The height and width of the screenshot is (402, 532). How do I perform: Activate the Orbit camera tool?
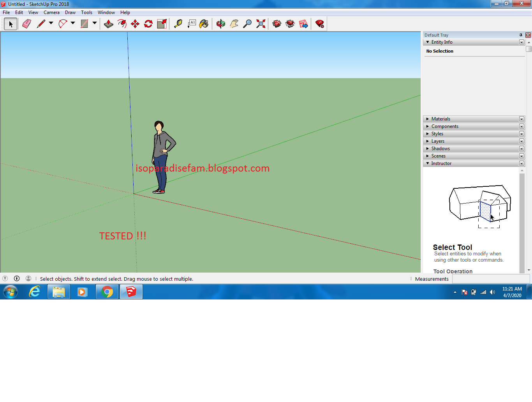click(221, 24)
